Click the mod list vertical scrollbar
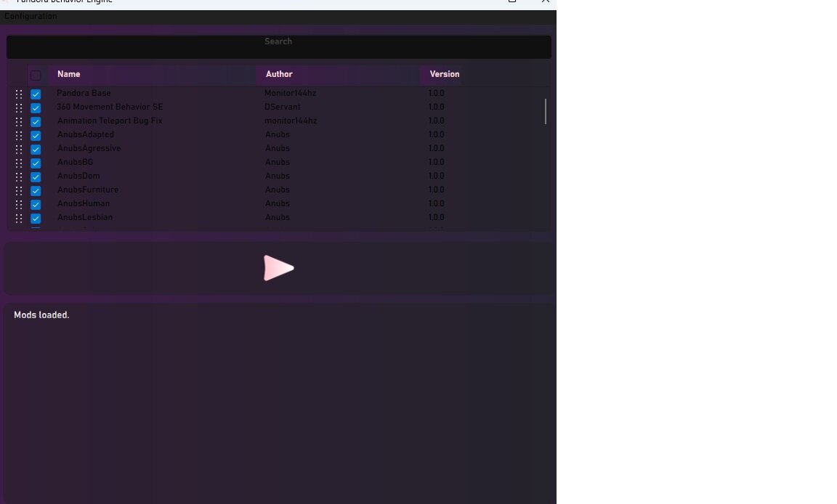 pos(546,112)
